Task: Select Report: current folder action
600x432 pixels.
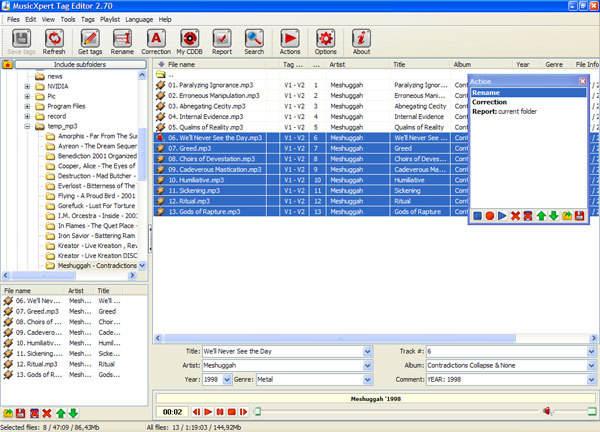Action: 528,112
